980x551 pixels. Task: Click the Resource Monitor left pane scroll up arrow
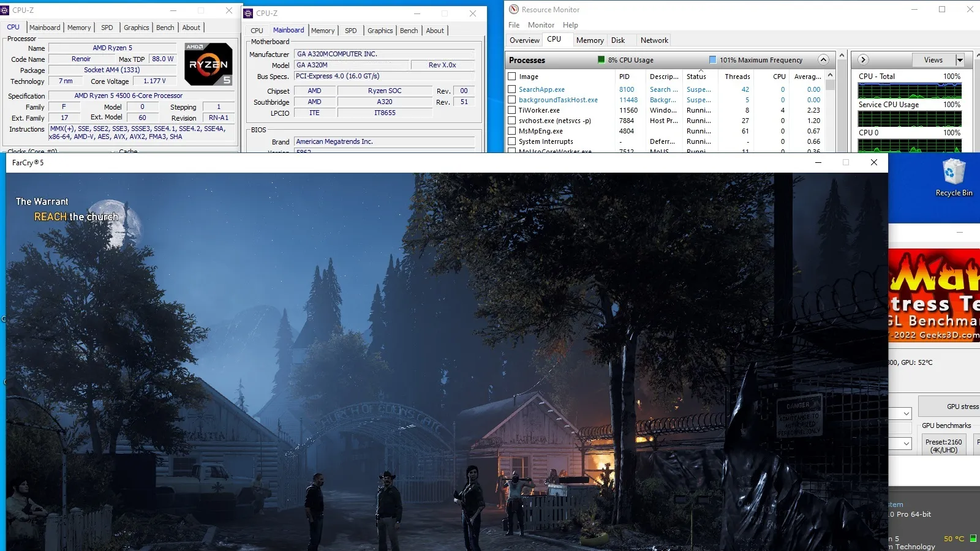coord(842,56)
